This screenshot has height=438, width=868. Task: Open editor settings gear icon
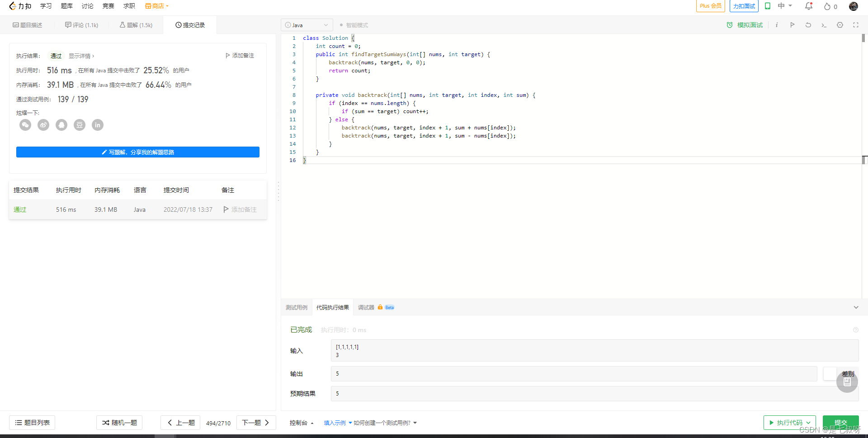[x=840, y=25]
